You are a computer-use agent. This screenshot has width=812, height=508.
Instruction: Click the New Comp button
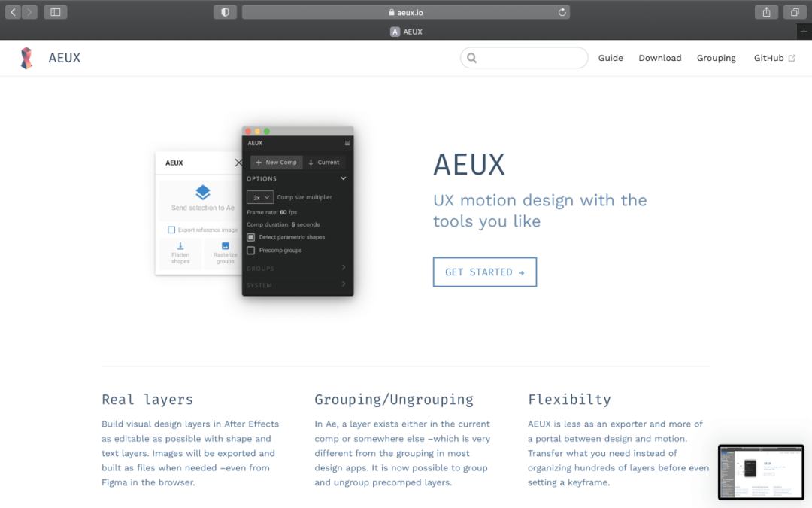[x=277, y=163]
